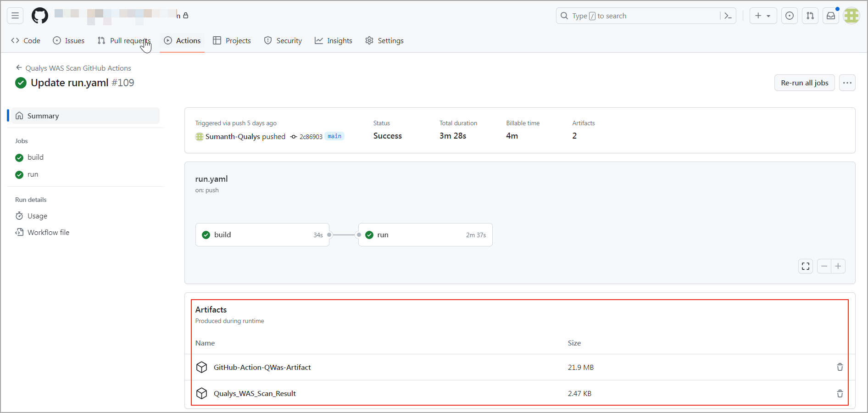The width and height of the screenshot is (868, 413).
Task: Switch to the Settings tab
Action: 384,41
